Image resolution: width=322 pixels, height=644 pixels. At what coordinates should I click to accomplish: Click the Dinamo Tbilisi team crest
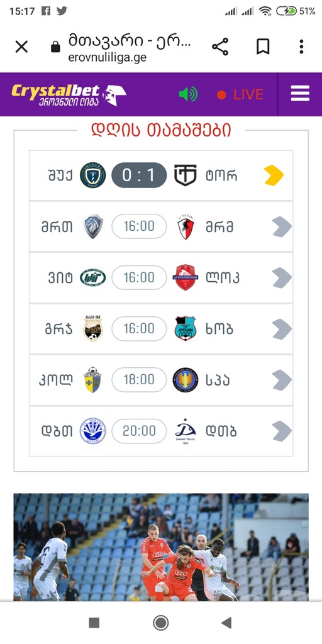(186, 431)
